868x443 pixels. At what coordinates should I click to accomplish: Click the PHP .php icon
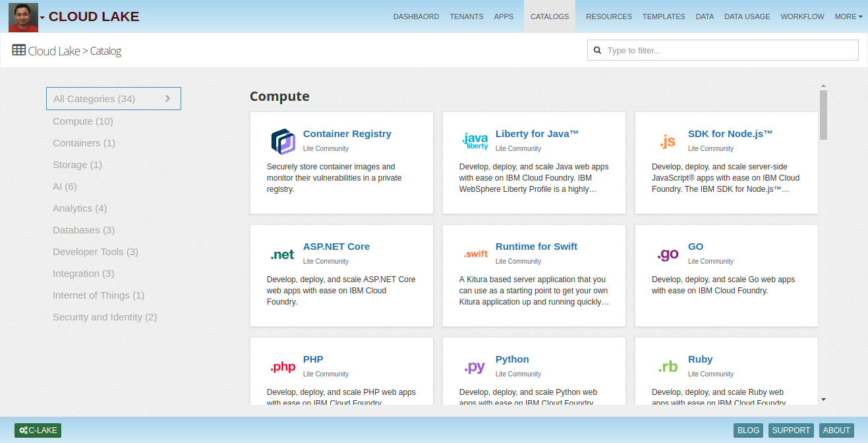pyautogui.click(x=283, y=367)
